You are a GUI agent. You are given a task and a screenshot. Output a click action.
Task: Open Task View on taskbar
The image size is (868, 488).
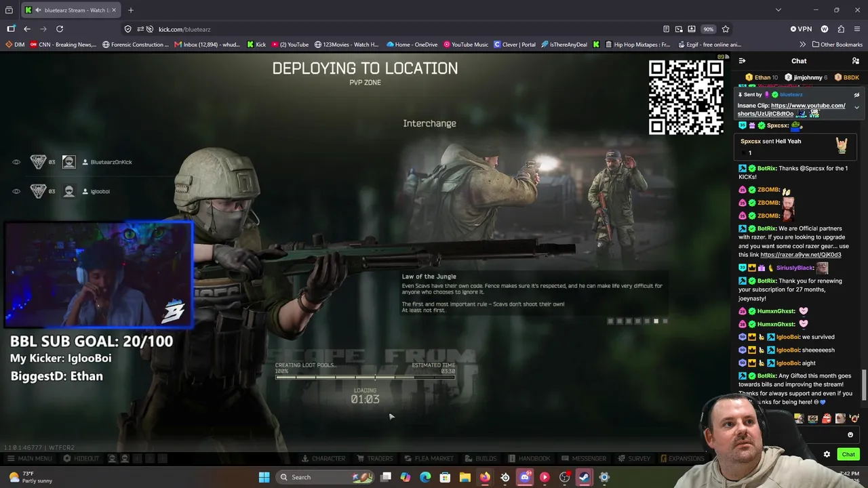[386, 477]
